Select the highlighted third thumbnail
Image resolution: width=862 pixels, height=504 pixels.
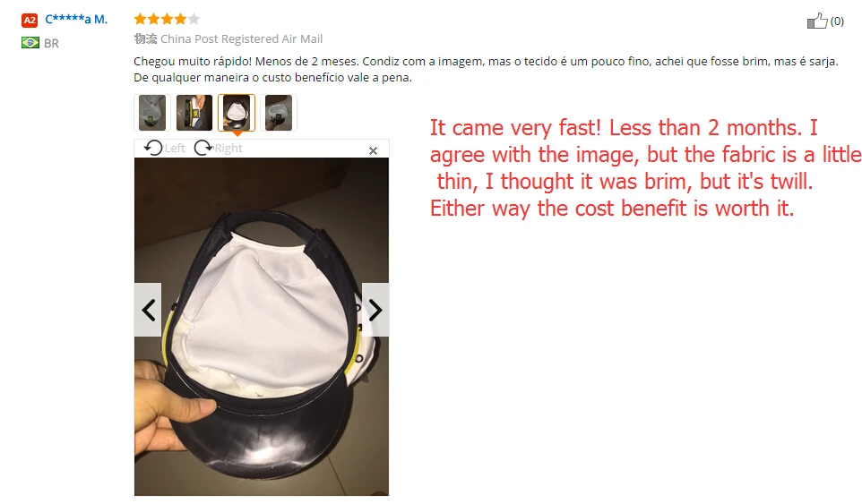tap(237, 113)
